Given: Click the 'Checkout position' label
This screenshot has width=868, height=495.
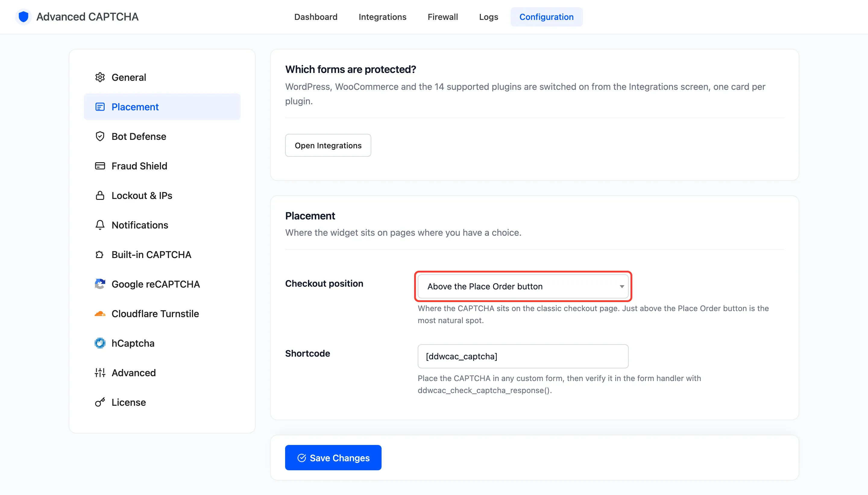Looking at the screenshot, I should pyautogui.click(x=324, y=284).
